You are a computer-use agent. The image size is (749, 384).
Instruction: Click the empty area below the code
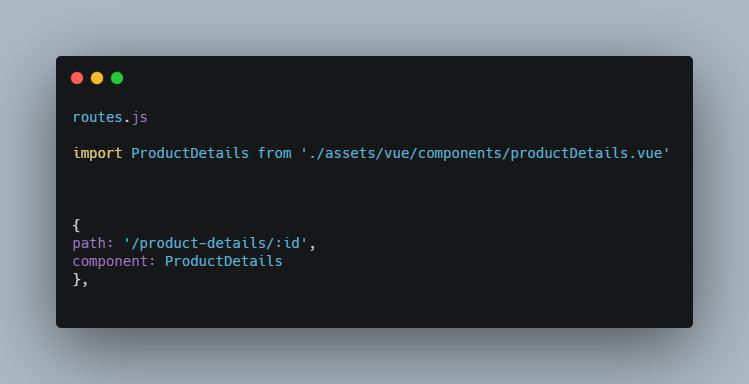pyautogui.click(x=374, y=308)
